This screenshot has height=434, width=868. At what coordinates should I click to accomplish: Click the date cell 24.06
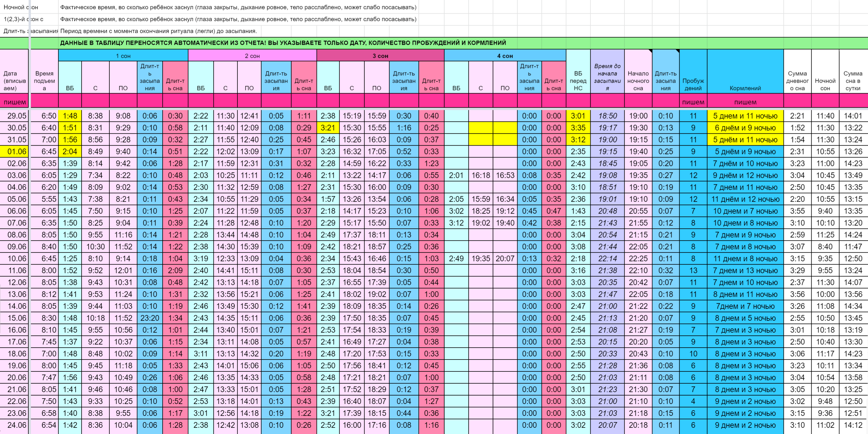point(14,425)
